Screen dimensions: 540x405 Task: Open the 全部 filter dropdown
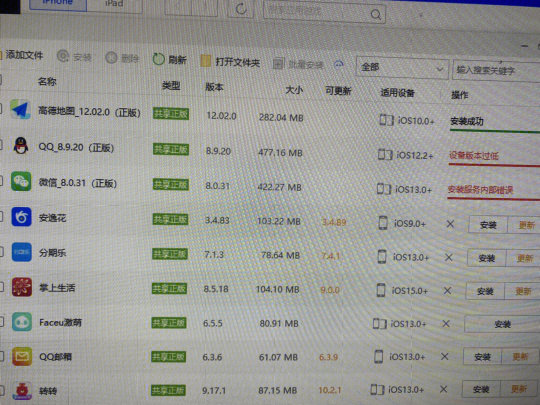click(402, 68)
